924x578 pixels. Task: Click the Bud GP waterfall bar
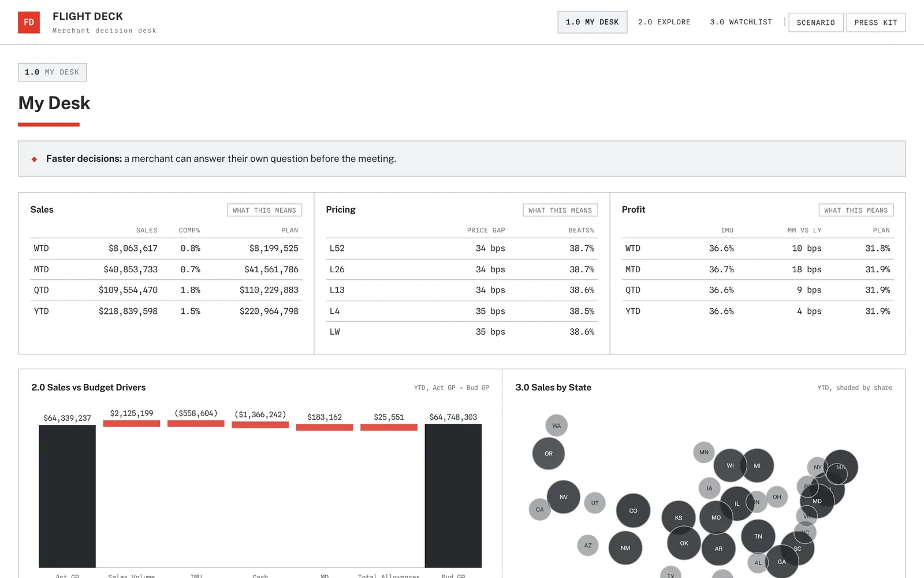pos(453,496)
